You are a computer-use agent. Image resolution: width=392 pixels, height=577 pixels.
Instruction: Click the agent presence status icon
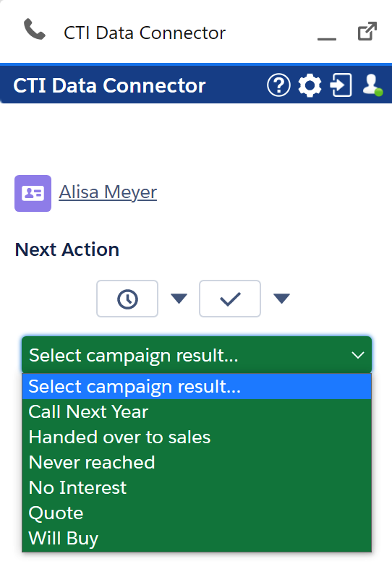[372, 85]
